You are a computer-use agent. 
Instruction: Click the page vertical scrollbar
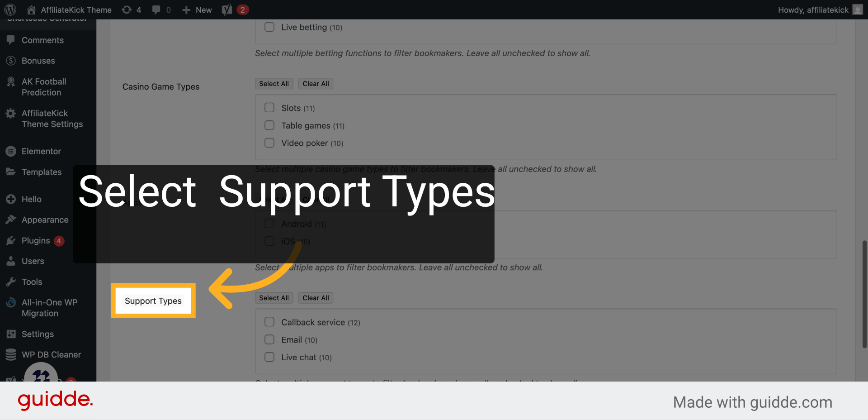[x=864, y=294]
